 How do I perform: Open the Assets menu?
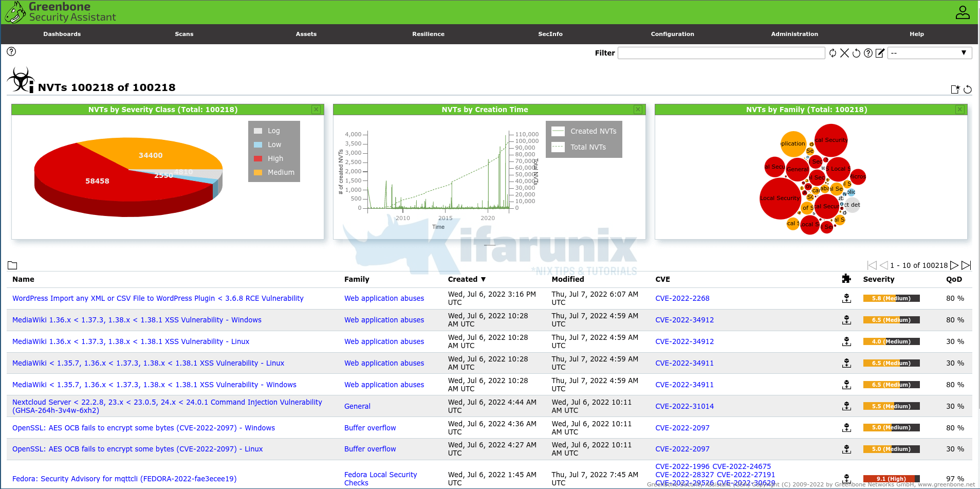click(306, 34)
